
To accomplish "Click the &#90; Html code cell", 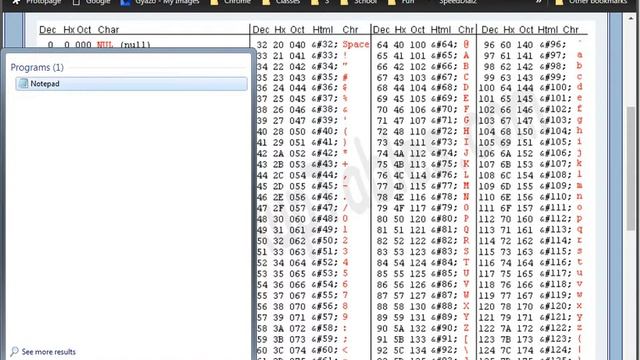I will [x=444, y=328].
